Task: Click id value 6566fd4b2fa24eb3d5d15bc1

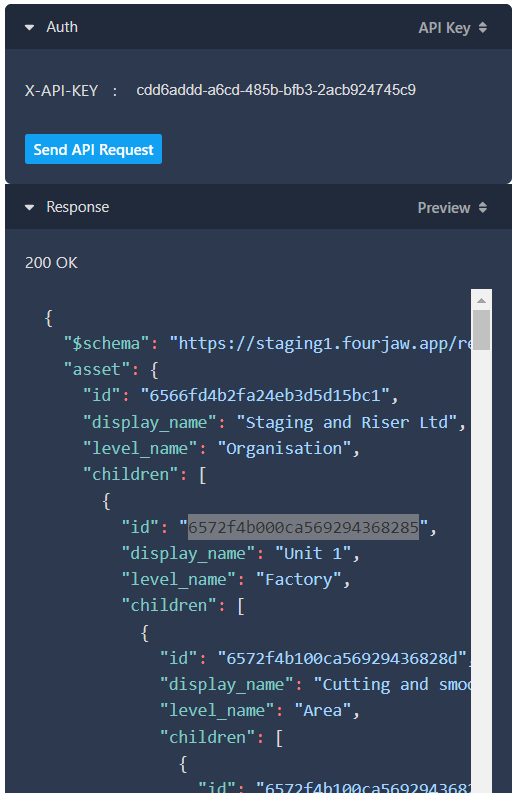Action: [265, 395]
